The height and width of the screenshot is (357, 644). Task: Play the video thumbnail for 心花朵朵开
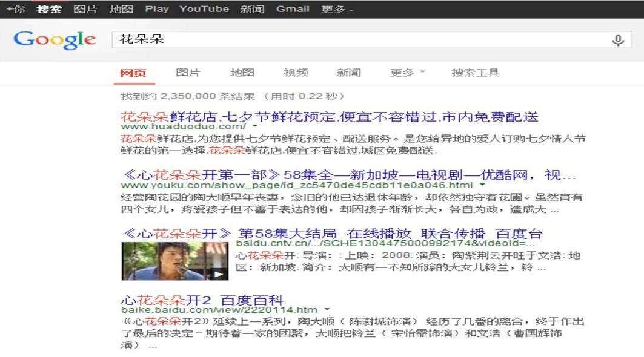[x=175, y=261]
